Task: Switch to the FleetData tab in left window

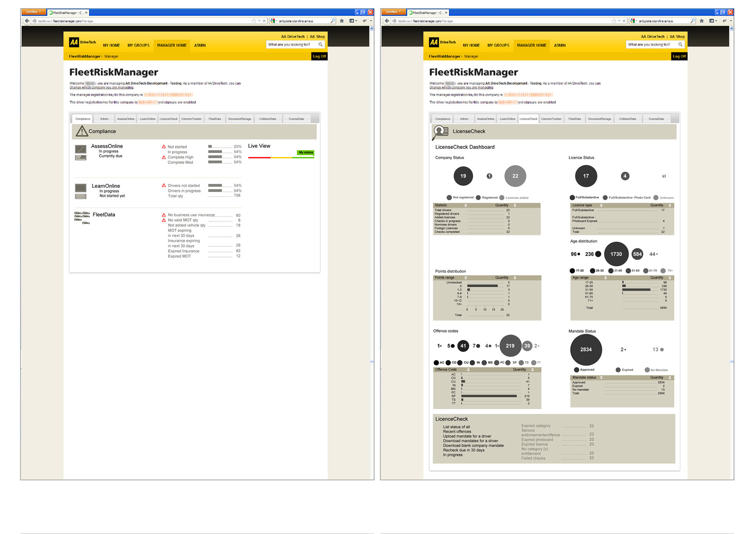Action: [215, 119]
